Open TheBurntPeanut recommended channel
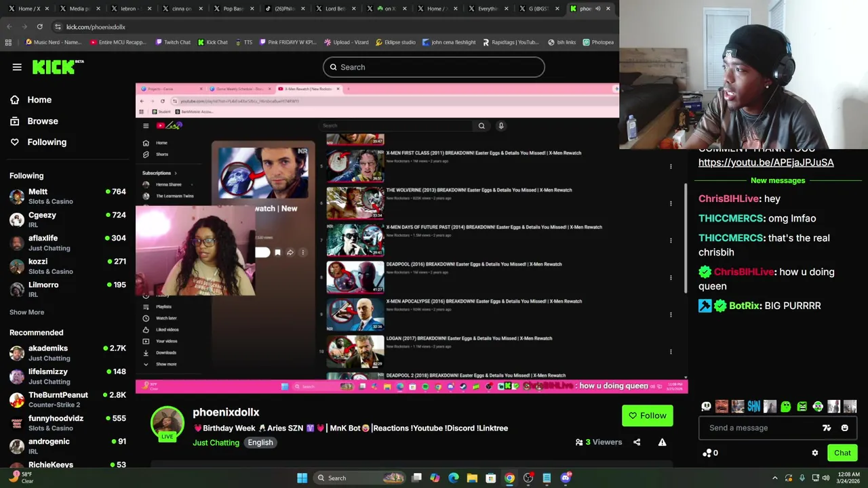 pyautogui.click(x=68, y=399)
